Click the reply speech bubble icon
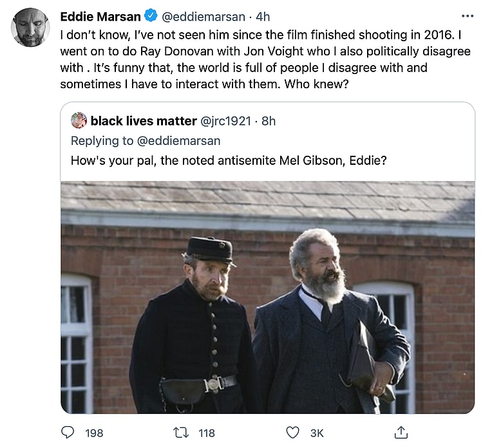The image size is (483, 448). (x=68, y=433)
